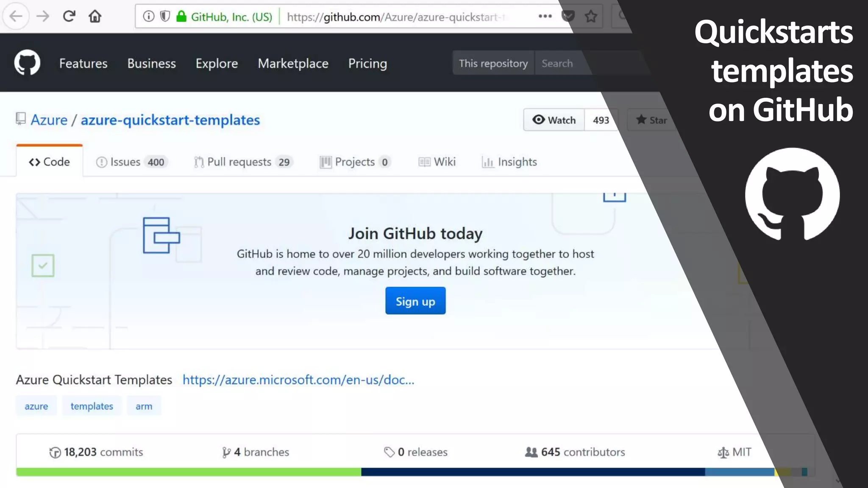The width and height of the screenshot is (868, 488).
Task: View the 18,203 commits link
Action: coord(96,452)
